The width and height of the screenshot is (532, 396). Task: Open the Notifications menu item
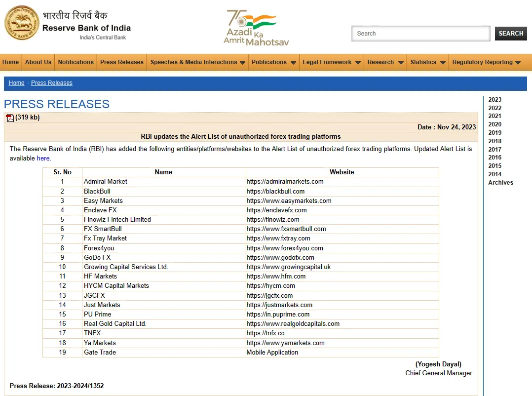76,62
